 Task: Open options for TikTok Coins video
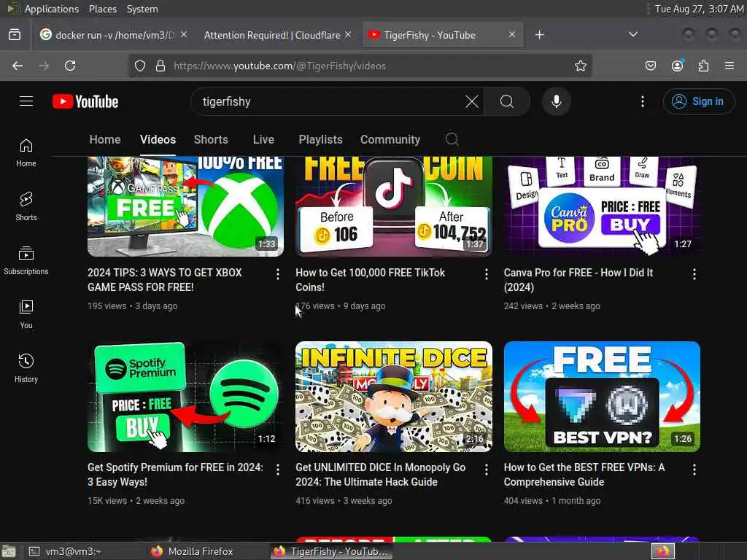coord(486,274)
